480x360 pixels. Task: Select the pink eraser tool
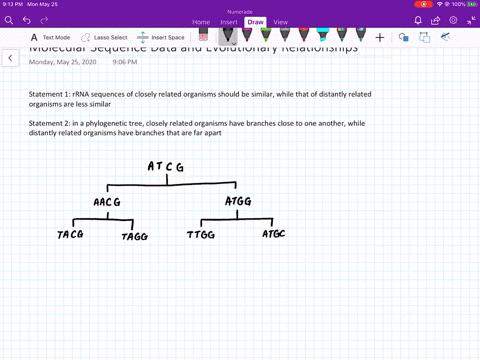pos(203,35)
